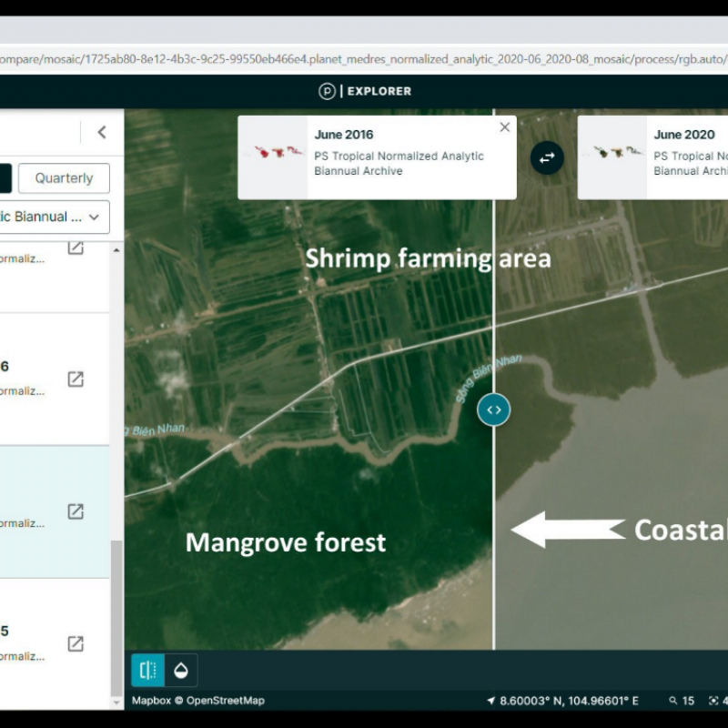Click the June 2020 card title
Screen dimensions: 728x728
[x=684, y=135]
